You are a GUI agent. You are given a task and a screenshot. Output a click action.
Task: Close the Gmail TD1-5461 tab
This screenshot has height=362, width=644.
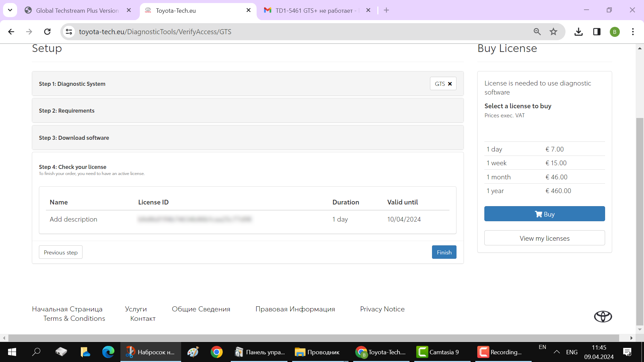click(368, 10)
